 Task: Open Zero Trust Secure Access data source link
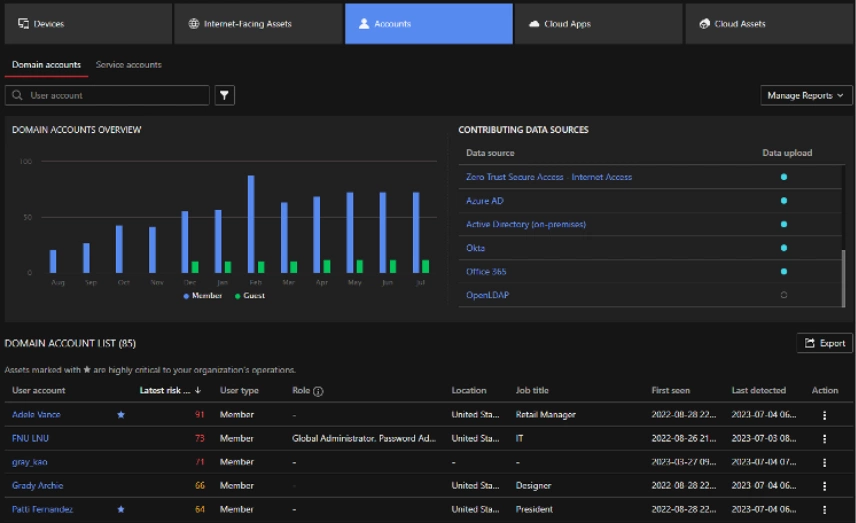pyautogui.click(x=549, y=177)
